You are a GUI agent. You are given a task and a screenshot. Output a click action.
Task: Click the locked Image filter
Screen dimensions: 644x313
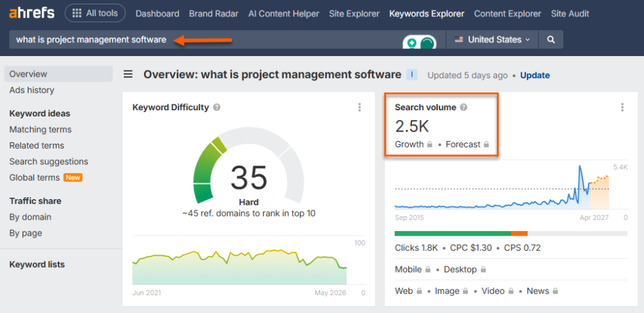452,291
